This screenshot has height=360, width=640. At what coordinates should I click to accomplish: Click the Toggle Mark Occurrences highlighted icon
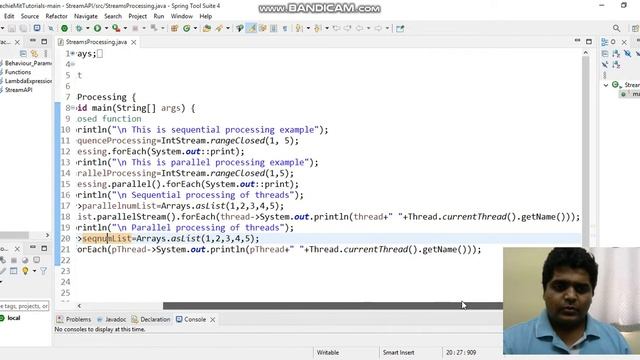tap(251, 28)
